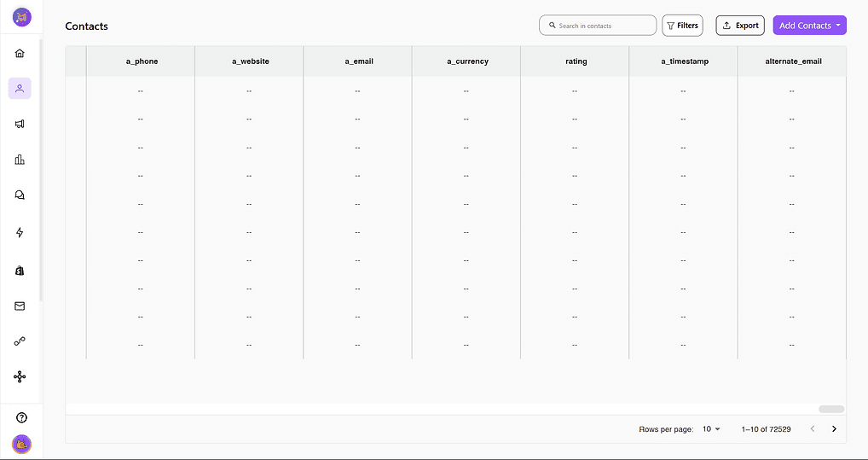Click the a_currency column header
This screenshot has width=868, height=460.
(x=467, y=61)
